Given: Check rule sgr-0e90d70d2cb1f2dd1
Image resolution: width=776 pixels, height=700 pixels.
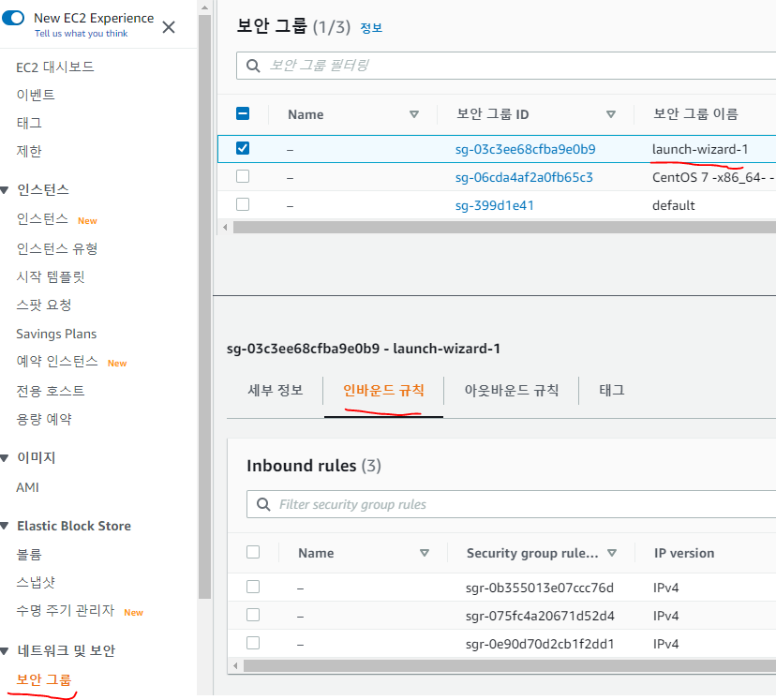Looking at the screenshot, I should point(253,643).
